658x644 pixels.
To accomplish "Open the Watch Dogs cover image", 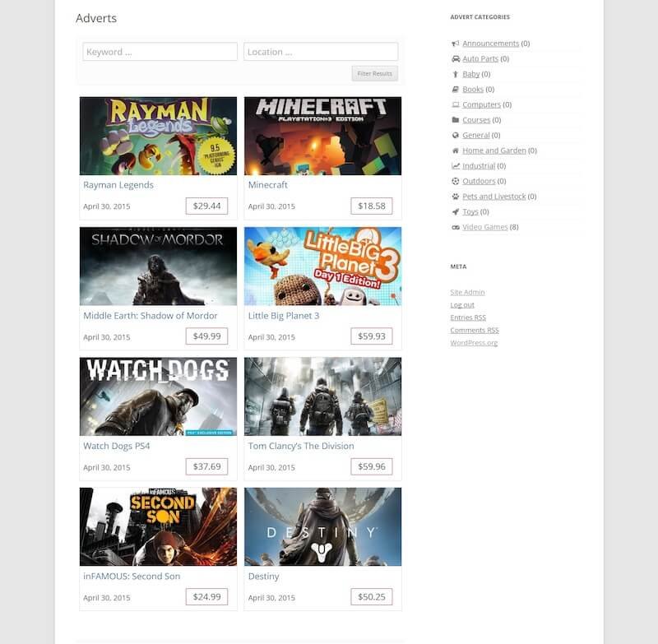I will point(158,396).
